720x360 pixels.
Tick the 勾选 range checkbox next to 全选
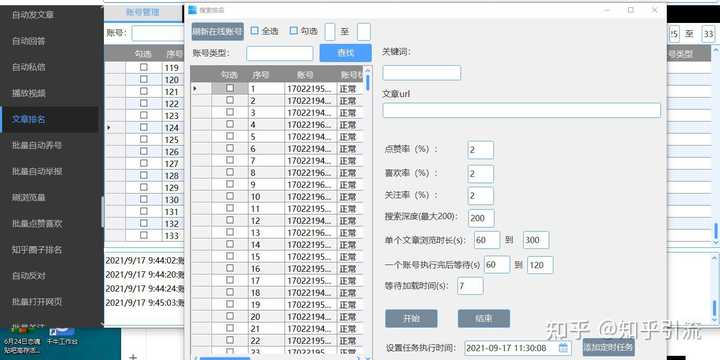pos(294,31)
